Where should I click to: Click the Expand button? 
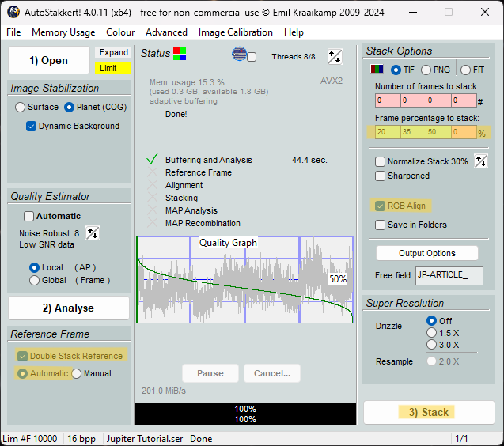[113, 52]
